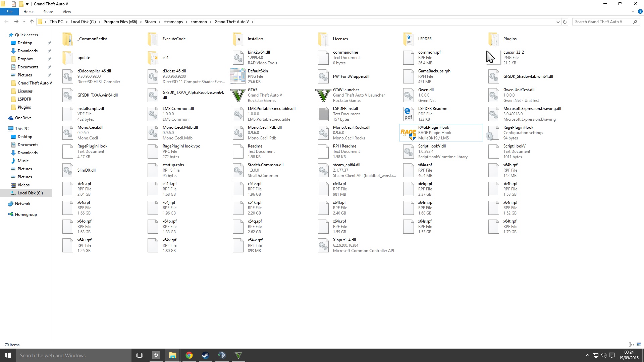Open the View ribbon tab
This screenshot has width=644, height=362.
[x=67, y=12]
